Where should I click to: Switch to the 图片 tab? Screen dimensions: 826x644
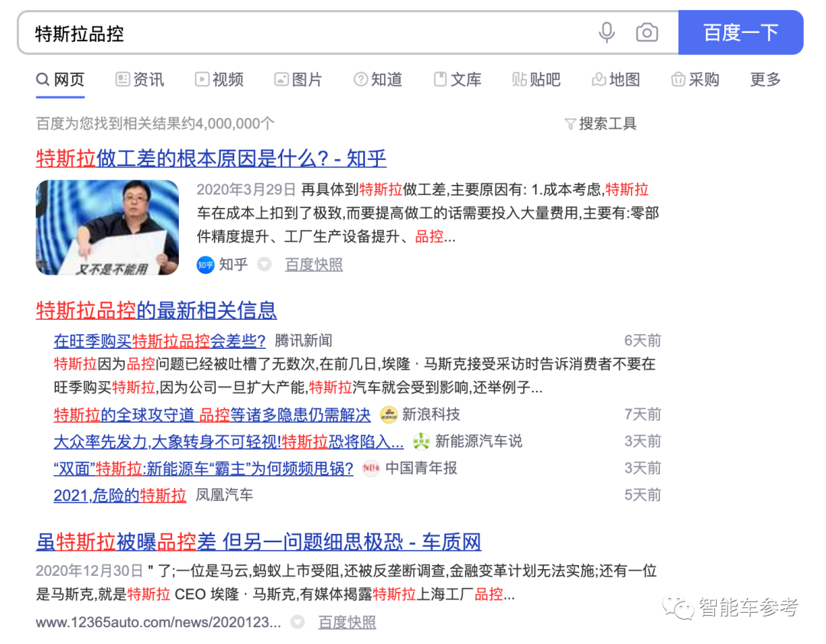tap(298, 80)
